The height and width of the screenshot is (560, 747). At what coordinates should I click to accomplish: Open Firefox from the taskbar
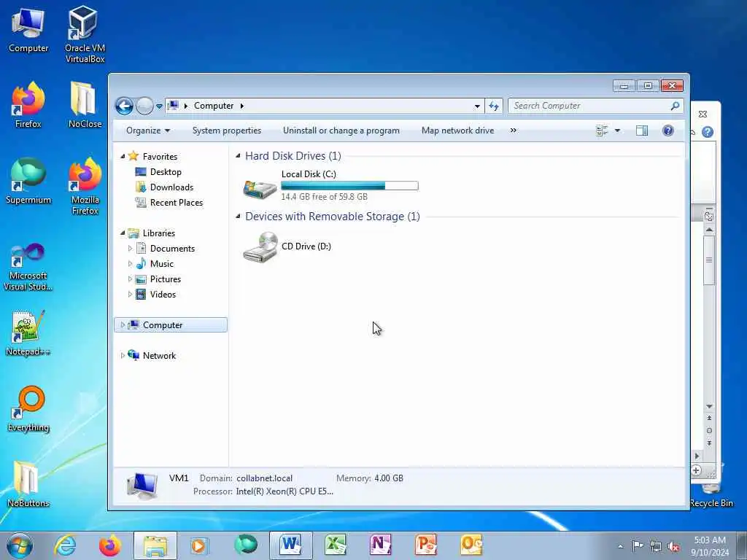[110, 545]
